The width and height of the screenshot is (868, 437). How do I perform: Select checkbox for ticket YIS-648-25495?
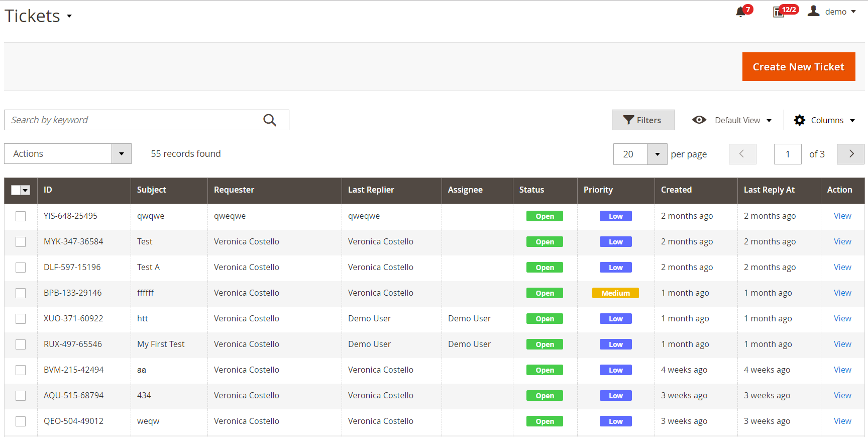click(x=21, y=216)
